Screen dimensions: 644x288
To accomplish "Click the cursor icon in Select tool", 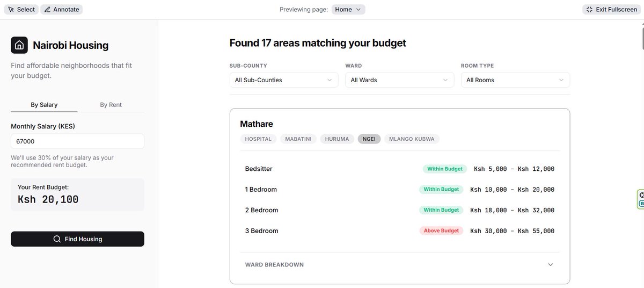I will tap(11, 10).
